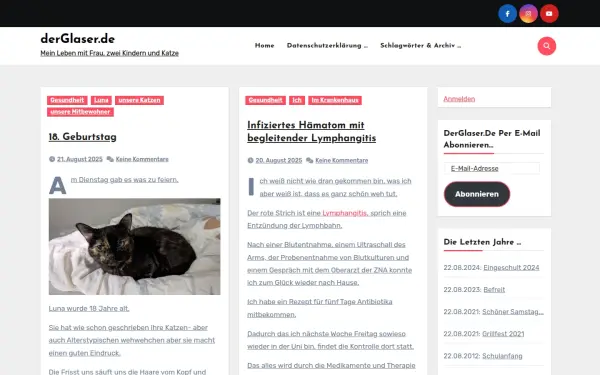Open Keine Kommentare under 18. Geburtstag

tap(142, 159)
